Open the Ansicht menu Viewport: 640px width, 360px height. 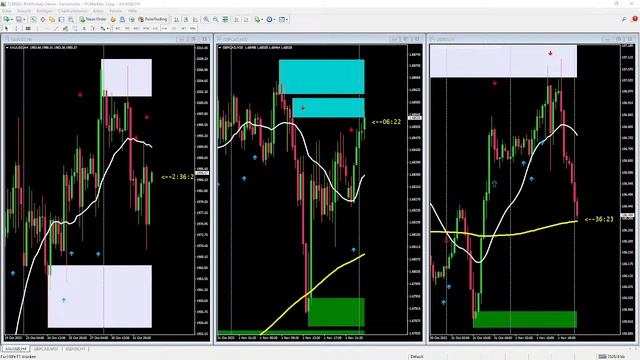click(24, 11)
